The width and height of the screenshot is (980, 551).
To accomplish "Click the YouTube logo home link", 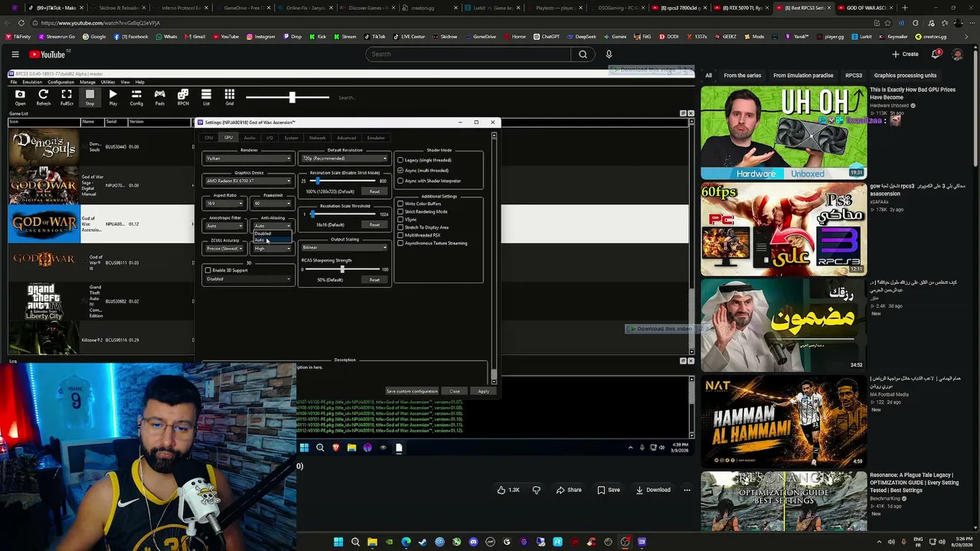I will (48, 54).
